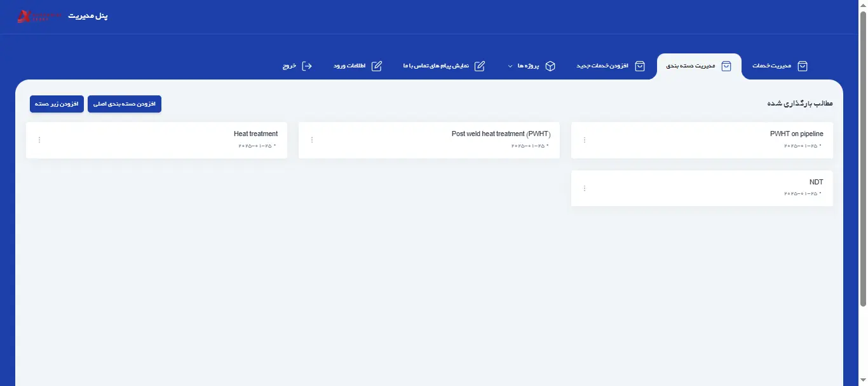Click the pencil icon beside اطلاعات ورود
Screen dimensions: 868x386
[x=377, y=66]
